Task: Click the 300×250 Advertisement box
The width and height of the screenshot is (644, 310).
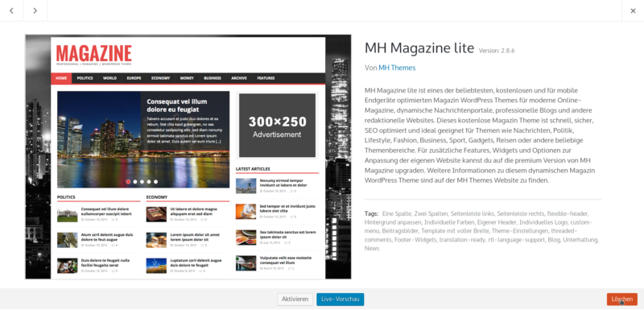Action: pyautogui.click(x=277, y=126)
